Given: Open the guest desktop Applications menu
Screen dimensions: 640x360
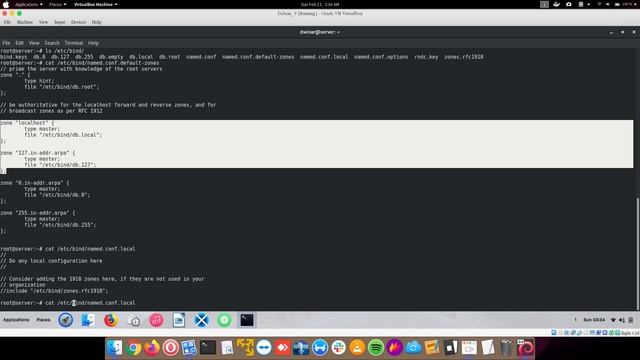Looking at the screenshot, I should [x=16, y=320].
